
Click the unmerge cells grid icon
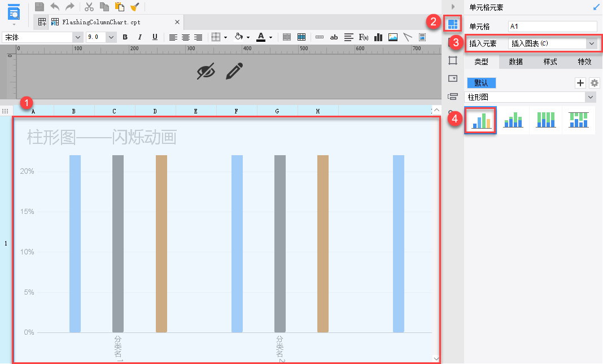point(301,37)
